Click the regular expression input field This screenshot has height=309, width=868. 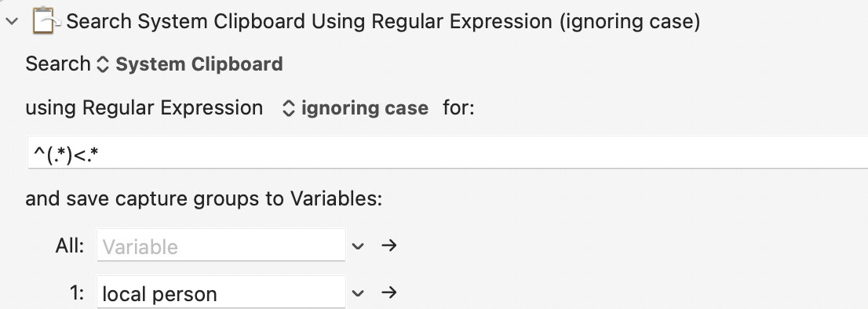pyautogui.click(x=448, y=153)
